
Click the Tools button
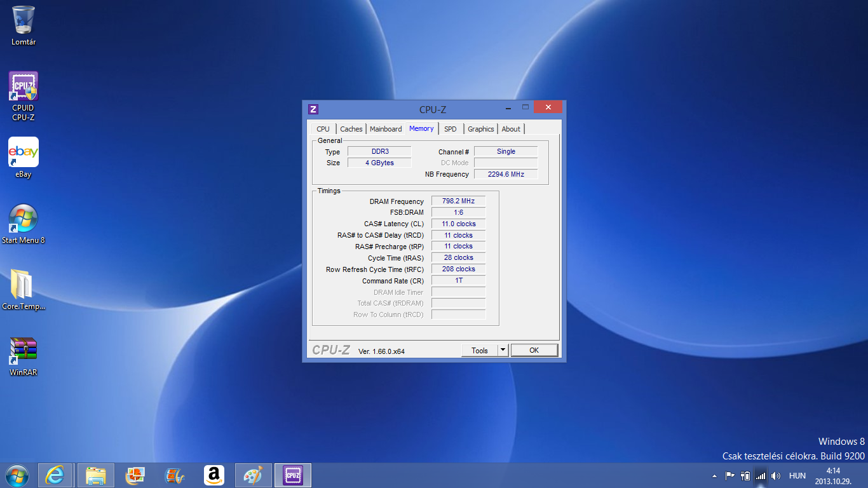(x=479, y=350)
